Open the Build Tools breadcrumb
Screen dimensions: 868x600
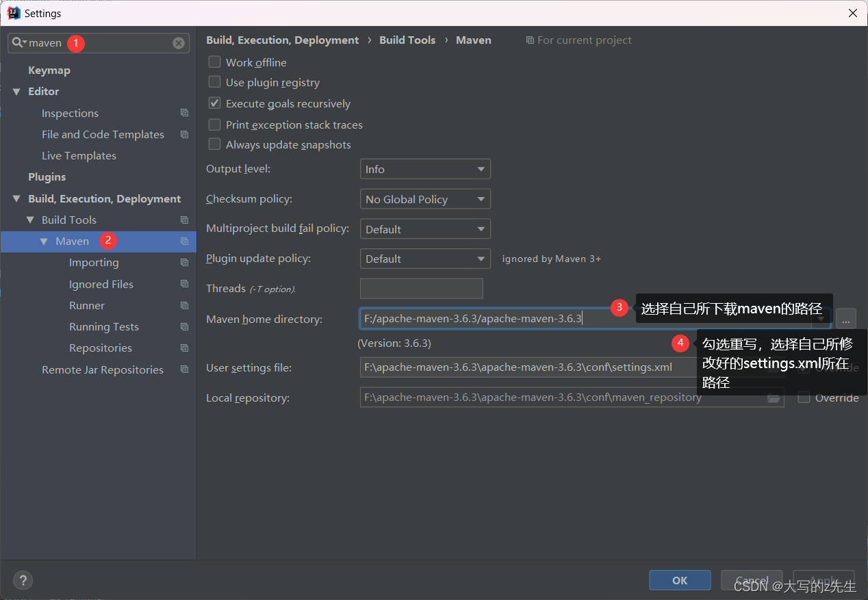[407, 40]
